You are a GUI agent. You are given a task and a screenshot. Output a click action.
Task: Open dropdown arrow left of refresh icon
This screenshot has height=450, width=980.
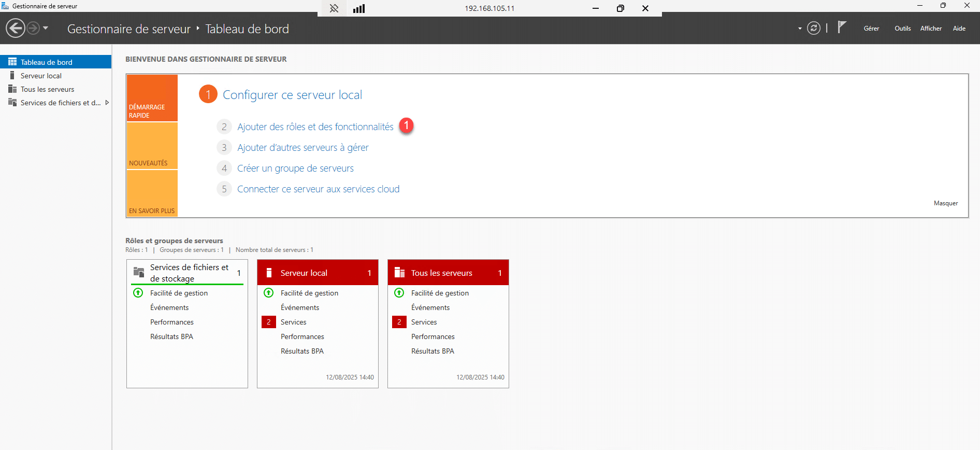[x=800, y=29]
